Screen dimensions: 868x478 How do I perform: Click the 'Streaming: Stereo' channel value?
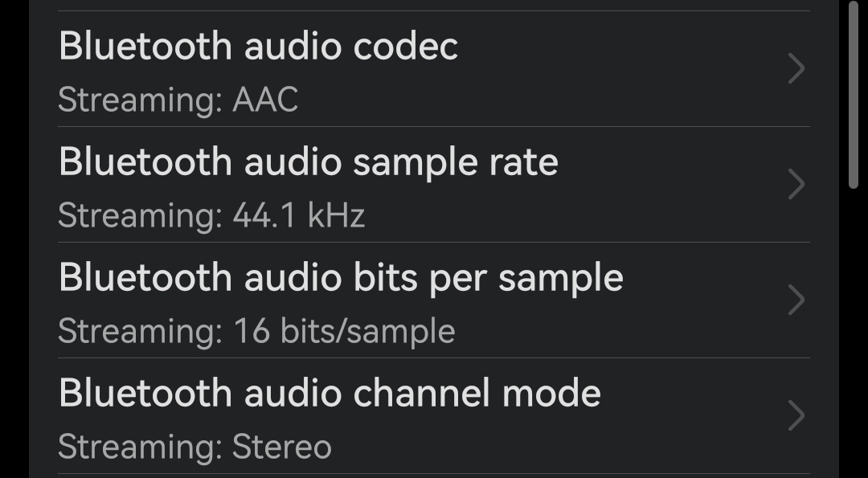pos(194,447)
